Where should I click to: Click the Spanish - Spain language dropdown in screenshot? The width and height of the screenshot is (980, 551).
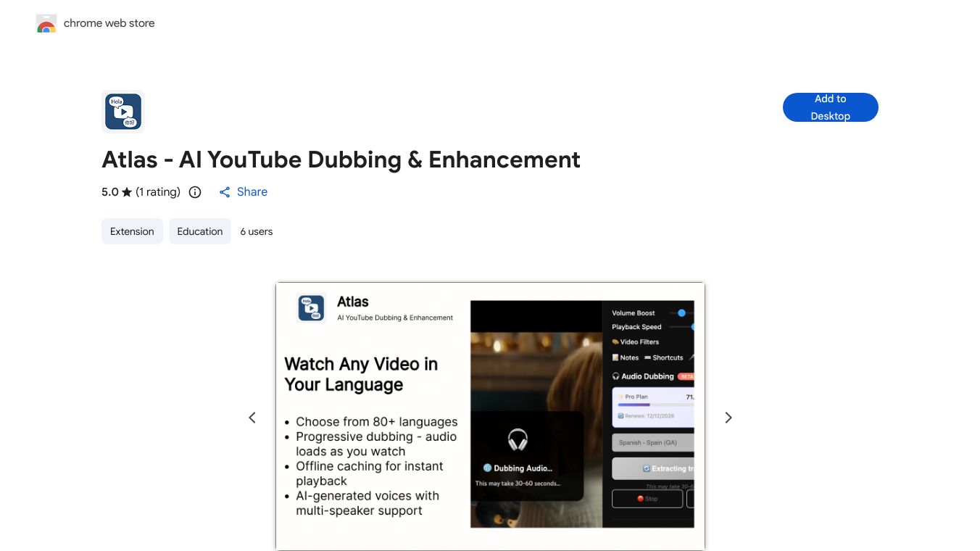click(653, 442)
